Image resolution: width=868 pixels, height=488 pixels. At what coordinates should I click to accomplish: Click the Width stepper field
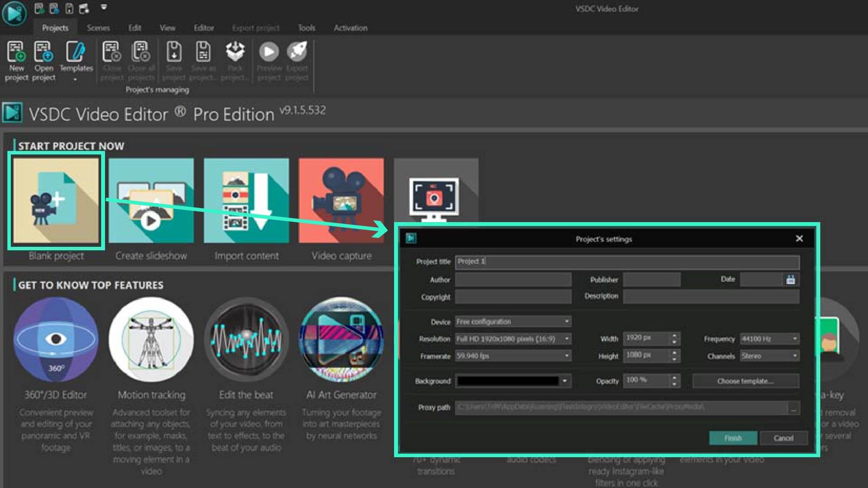[651, 338]
